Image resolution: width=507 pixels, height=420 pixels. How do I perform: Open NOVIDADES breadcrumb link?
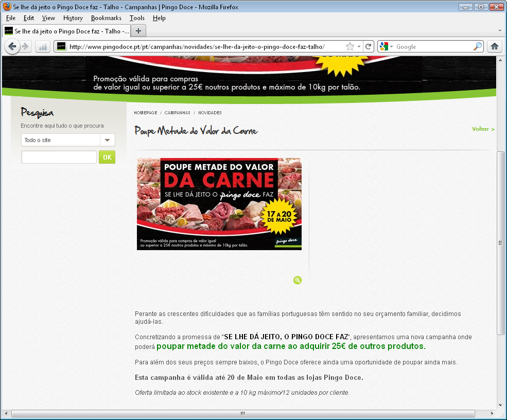coord(210,113)
